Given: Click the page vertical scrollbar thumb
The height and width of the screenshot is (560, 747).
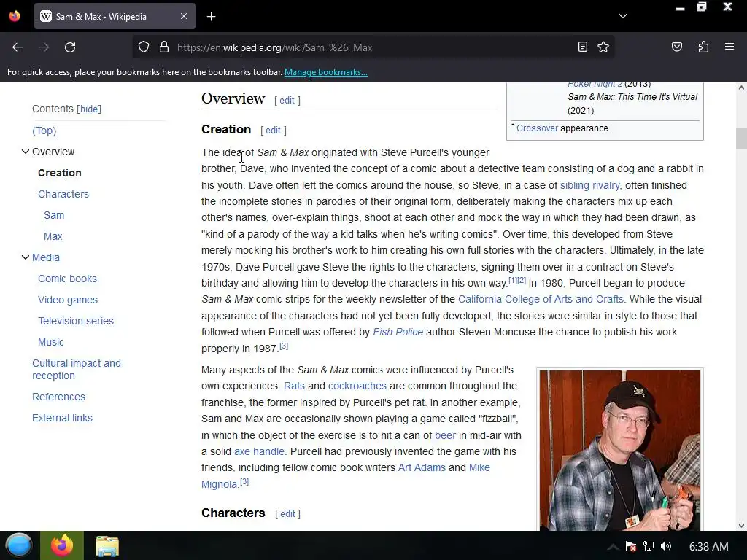Looking at the screenshot, I should click(x=741, y=139).
